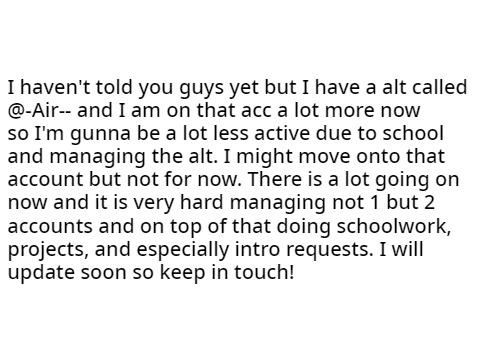Click the number "1" in the paragraph
The height and width of the screenshot is (360, 480).
(x=375, y=203)
